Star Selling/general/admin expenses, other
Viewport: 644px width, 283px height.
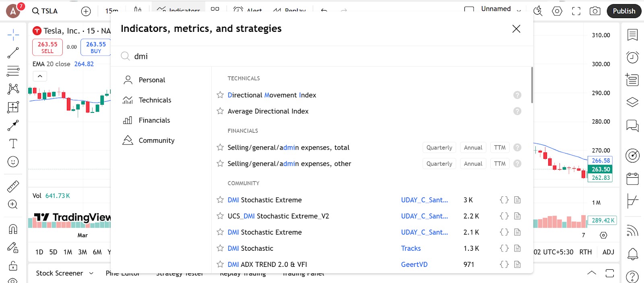[x=220, y=164]
